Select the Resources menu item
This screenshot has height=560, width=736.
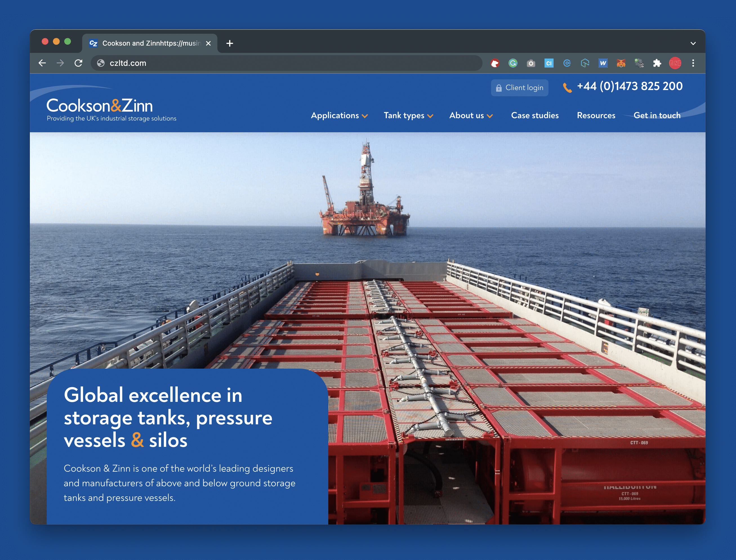pyautogui.click(x=596, y=116)
